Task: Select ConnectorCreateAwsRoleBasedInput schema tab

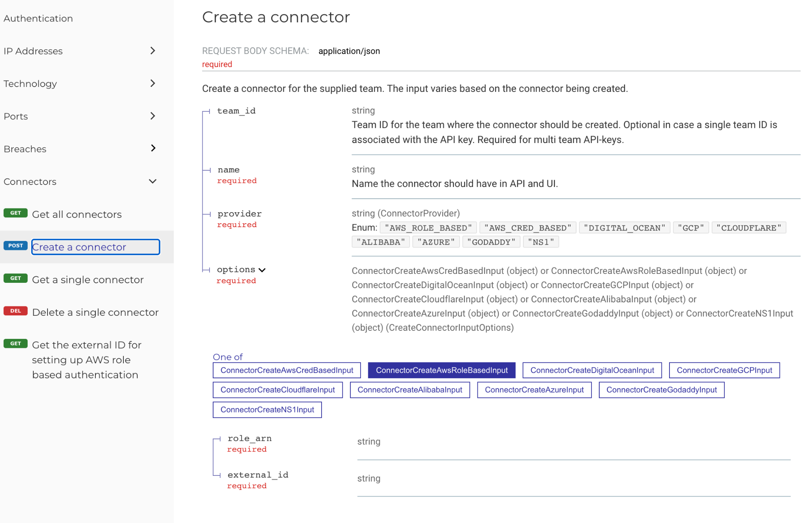Action: click(442, 370)
